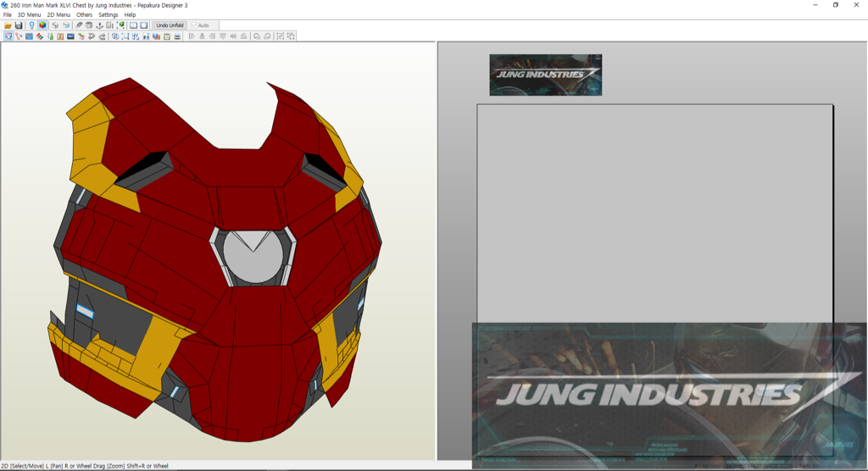Click the image insert tool icon
868x471 pixels.
pyautogui.click(x=70, y=36)
